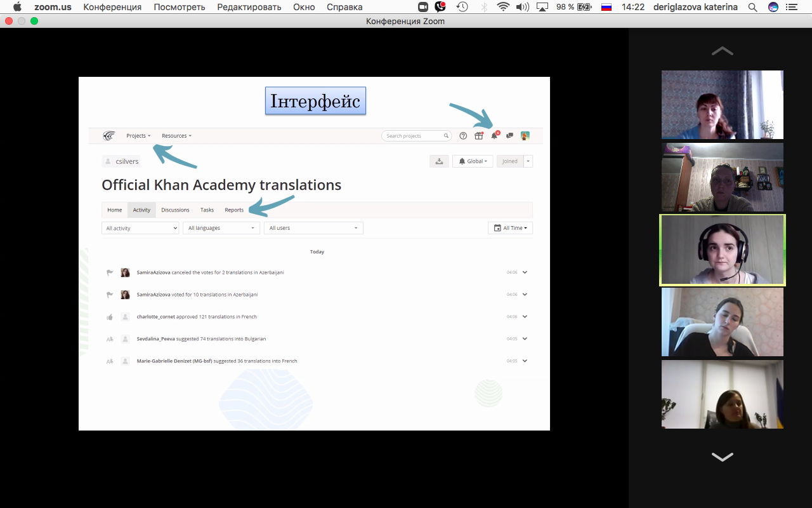Open the notifications bell with red badge
Viewport: 812px width, 508px height.
coord(495,136)
